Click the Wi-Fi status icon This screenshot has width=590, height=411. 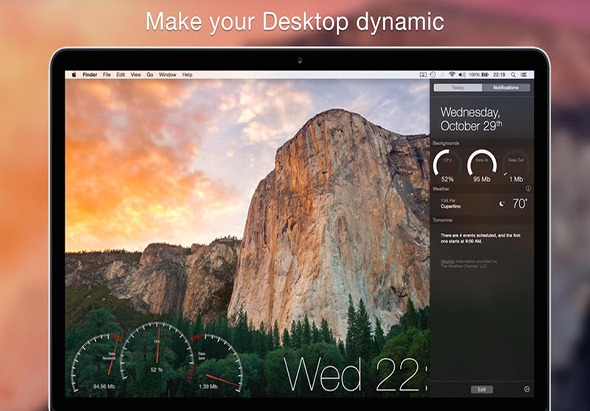click(x=452, y=75)
